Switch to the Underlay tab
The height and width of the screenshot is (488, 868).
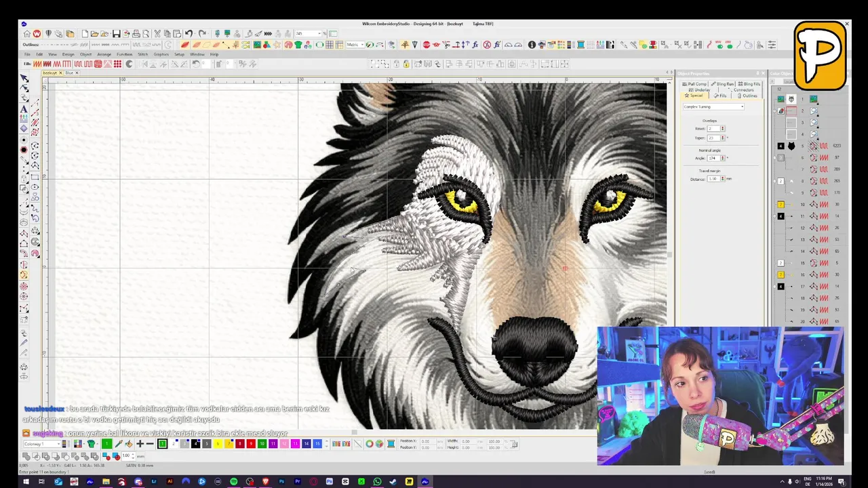coord(699,89)
